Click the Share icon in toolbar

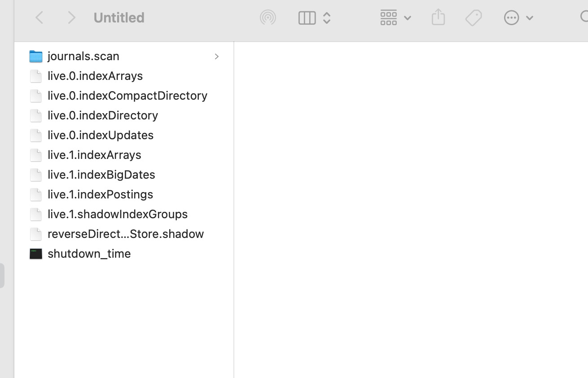pyautogui.click(x=438, y=18)
